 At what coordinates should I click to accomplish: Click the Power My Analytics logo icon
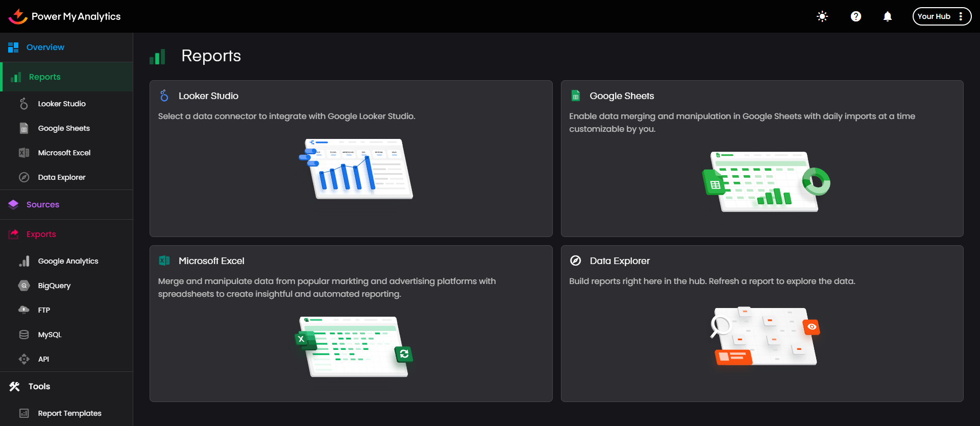coord(18,16)
